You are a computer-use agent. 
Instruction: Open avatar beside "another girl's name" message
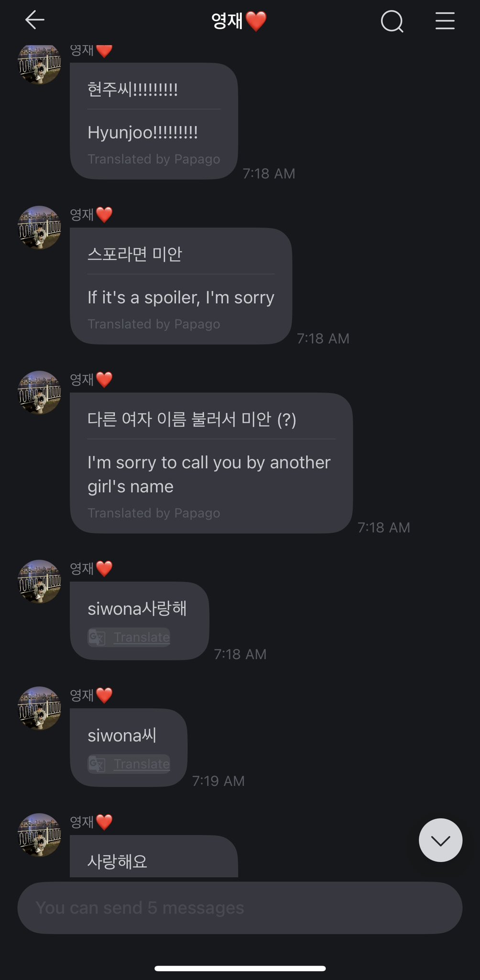tap(40, 392)
